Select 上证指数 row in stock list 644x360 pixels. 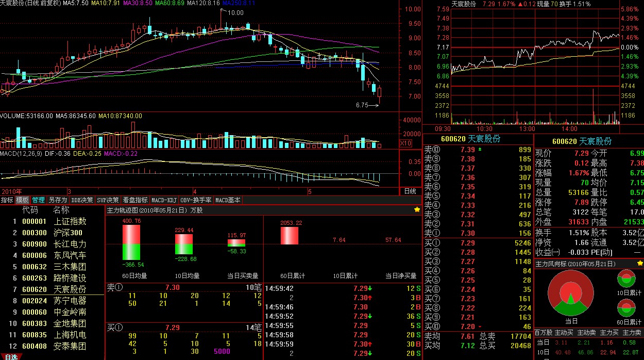pos(70,221)
